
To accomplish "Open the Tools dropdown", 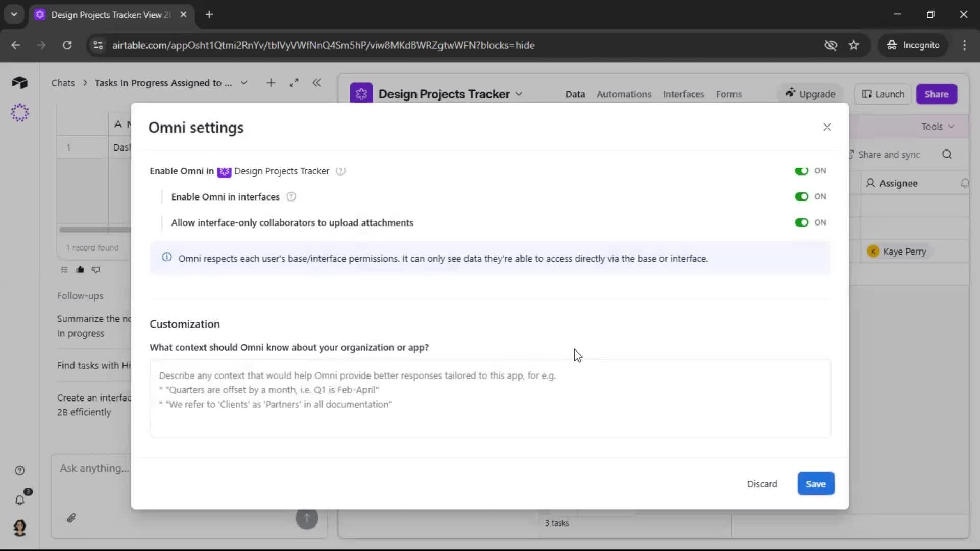I will point(938,127).
